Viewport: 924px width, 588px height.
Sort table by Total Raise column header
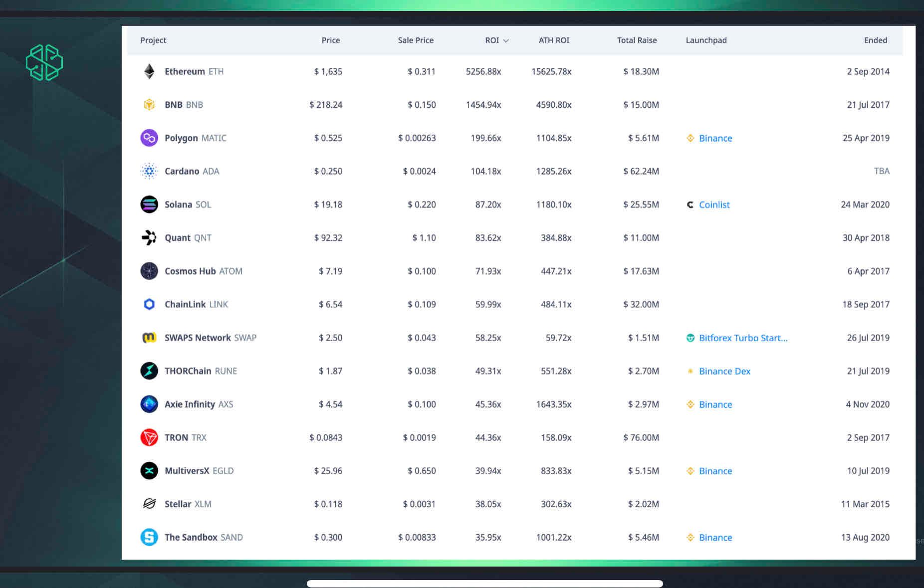click(637, 40)
